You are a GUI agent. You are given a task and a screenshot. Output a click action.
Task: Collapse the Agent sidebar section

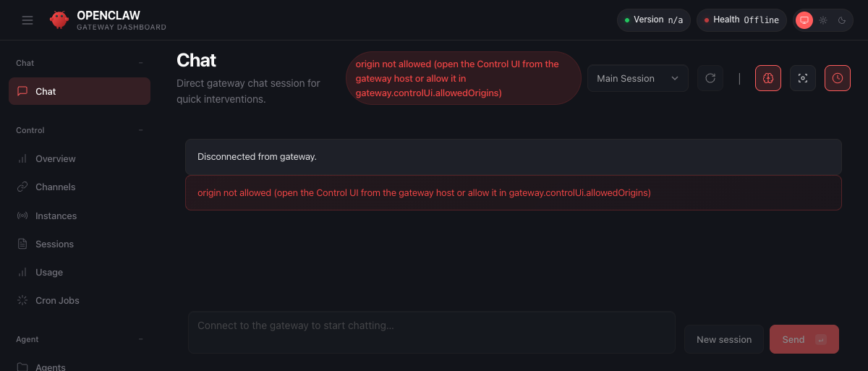point(140,339)
